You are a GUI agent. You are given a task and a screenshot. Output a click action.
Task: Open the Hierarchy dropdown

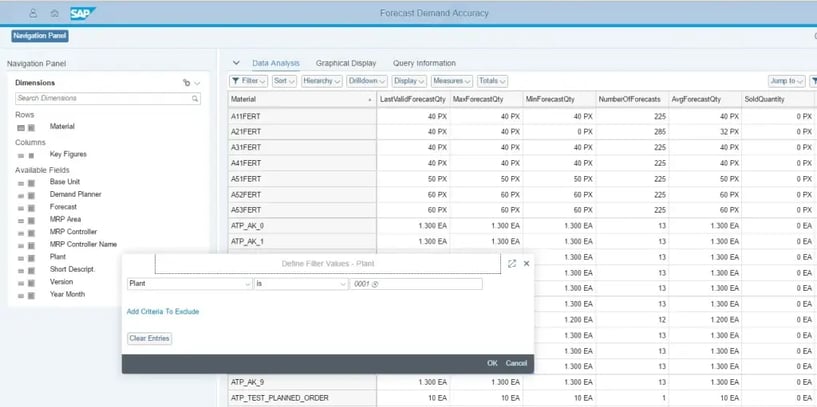coord(321,81)
